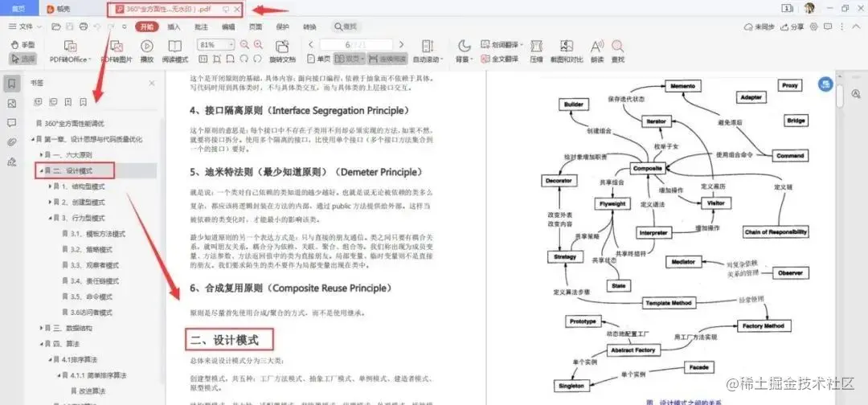Expand the 1、结构型模式 bookmark
Viewport: 868px width, 405px height.
tap(50, 186)
